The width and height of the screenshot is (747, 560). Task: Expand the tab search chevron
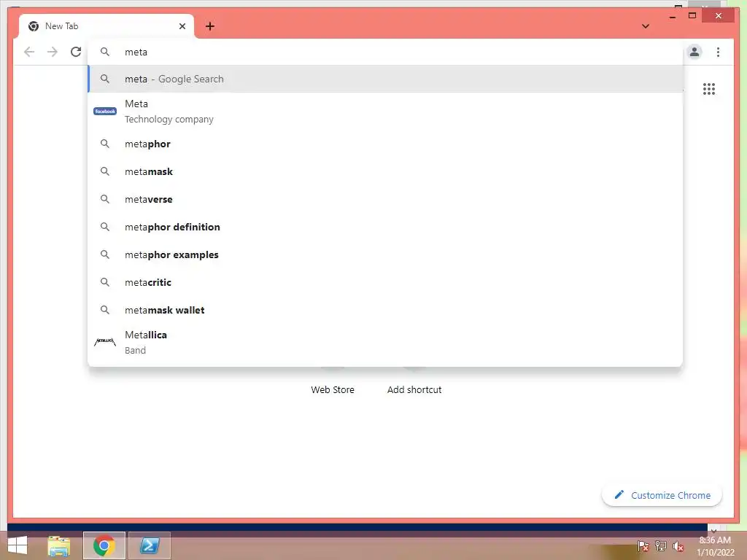[646, 26]
